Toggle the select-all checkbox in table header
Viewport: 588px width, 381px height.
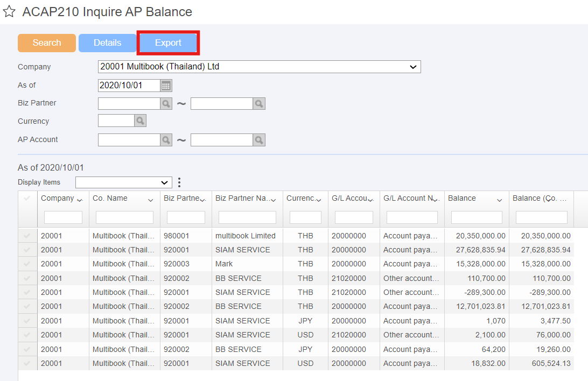pyautogui.click(x=27, y=198)
